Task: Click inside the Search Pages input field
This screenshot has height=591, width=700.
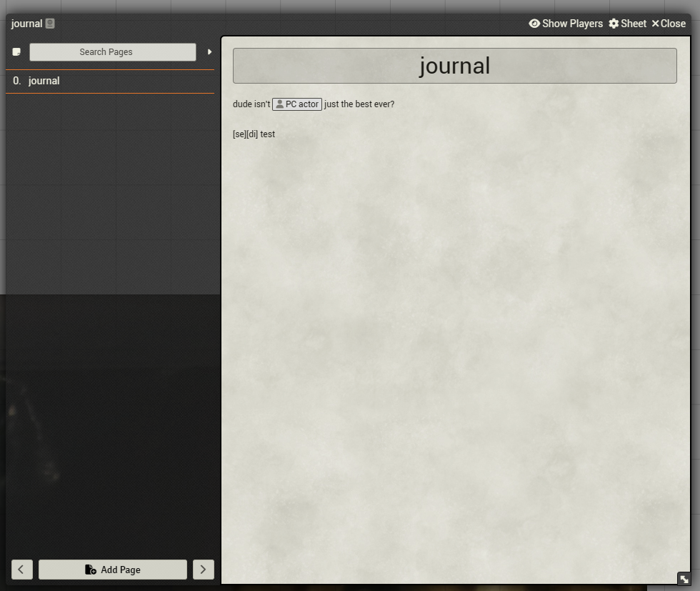Action: 112,51
